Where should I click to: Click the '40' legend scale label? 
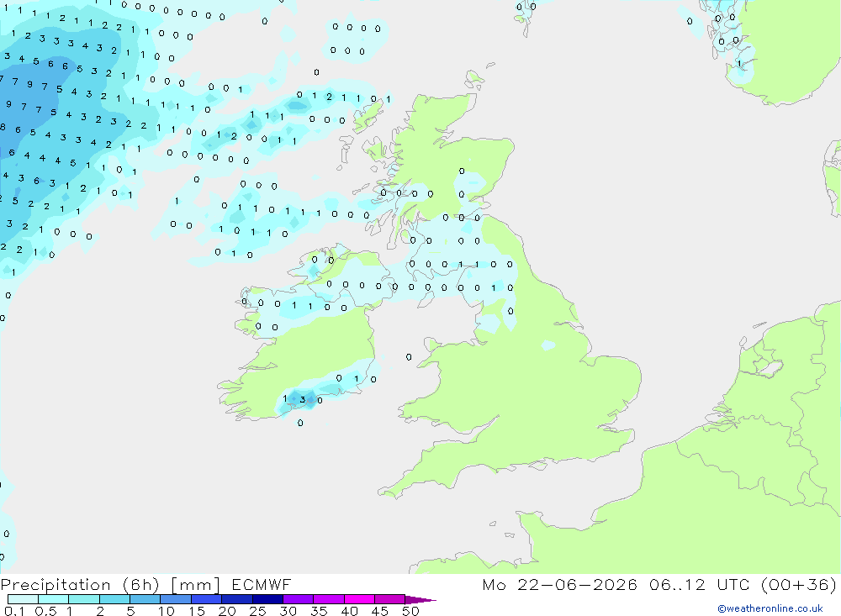[x=350, y=611]
